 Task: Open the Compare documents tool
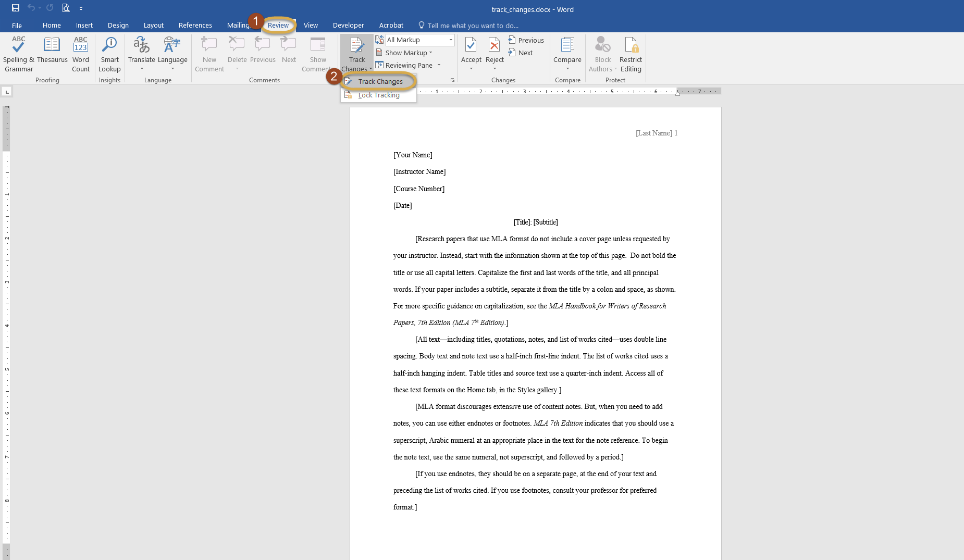[x=567, y=46]
